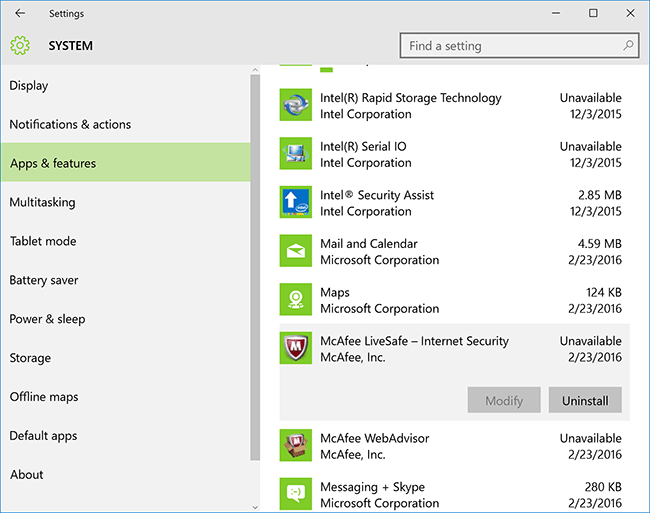The image size is (650, 513).
Task: Click the sidebar scroll up arrow
Action: pos(255,70)
